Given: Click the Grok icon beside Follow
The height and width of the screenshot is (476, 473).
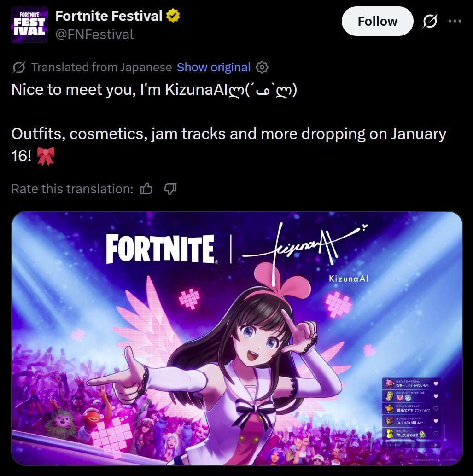Looking at the screenshot, I should click(430, 22).
